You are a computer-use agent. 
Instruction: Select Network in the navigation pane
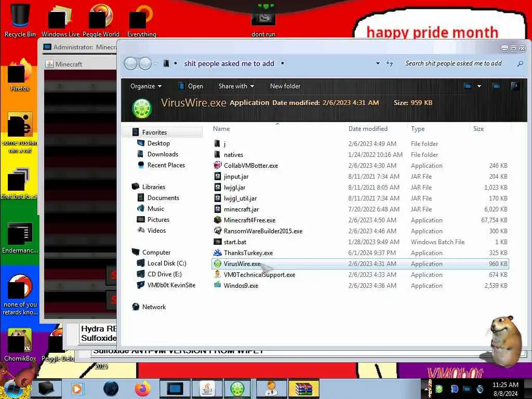[x=154, y=307]
